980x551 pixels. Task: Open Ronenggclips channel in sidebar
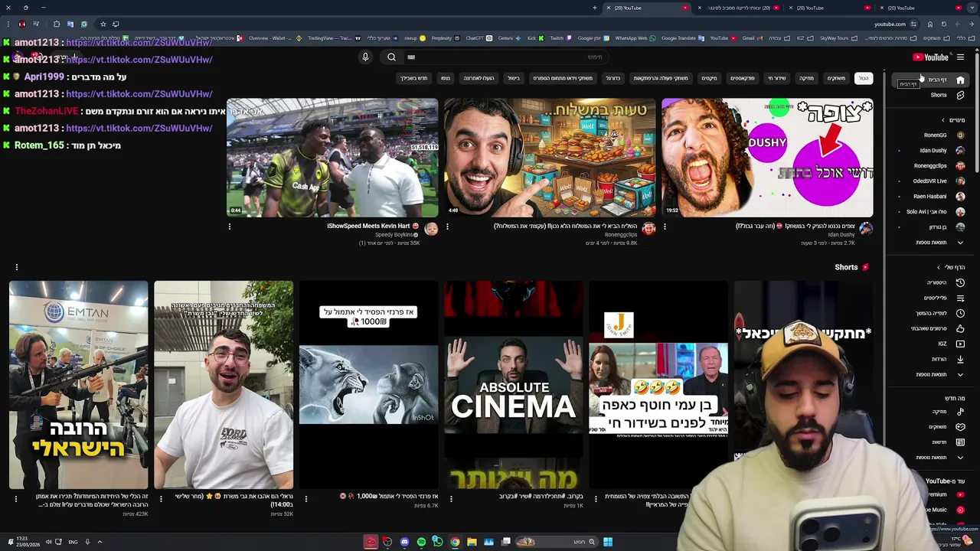930,166
